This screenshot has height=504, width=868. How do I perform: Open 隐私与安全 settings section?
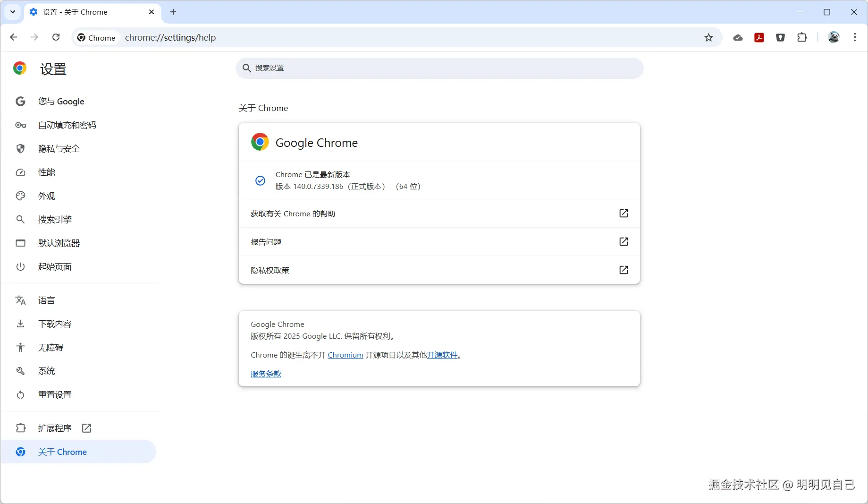pos(78,149)
